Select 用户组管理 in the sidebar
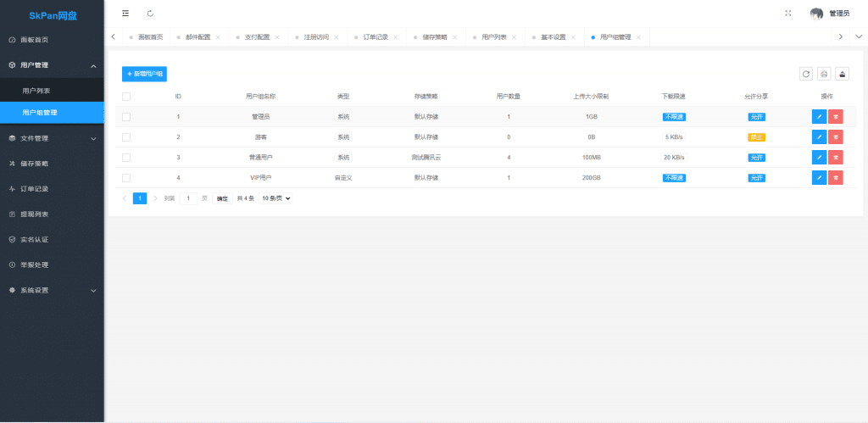 tap(52, 113)
